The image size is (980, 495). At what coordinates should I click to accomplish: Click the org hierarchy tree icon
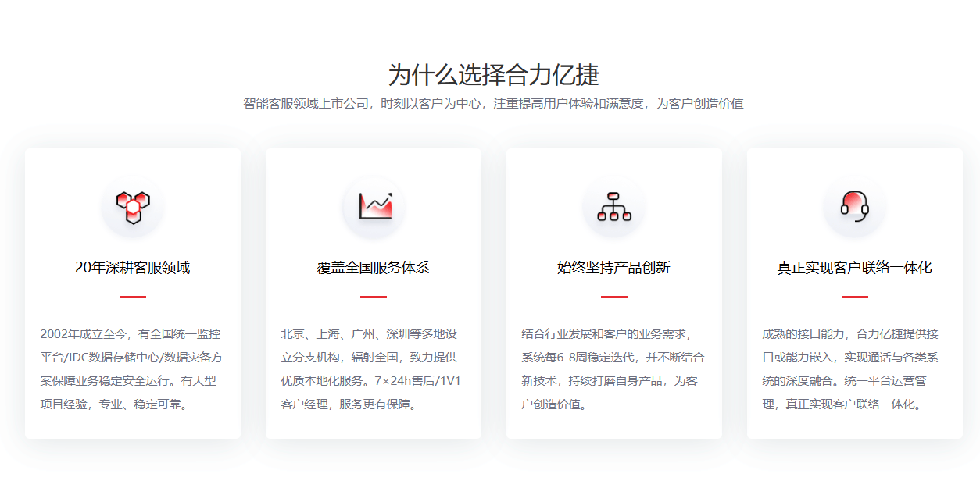tap(613, 207)
